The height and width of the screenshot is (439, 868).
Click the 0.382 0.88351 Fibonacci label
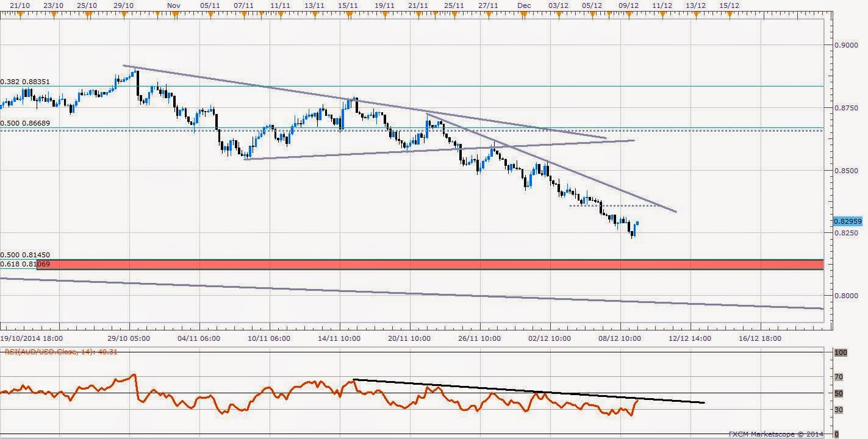(25, 82)
